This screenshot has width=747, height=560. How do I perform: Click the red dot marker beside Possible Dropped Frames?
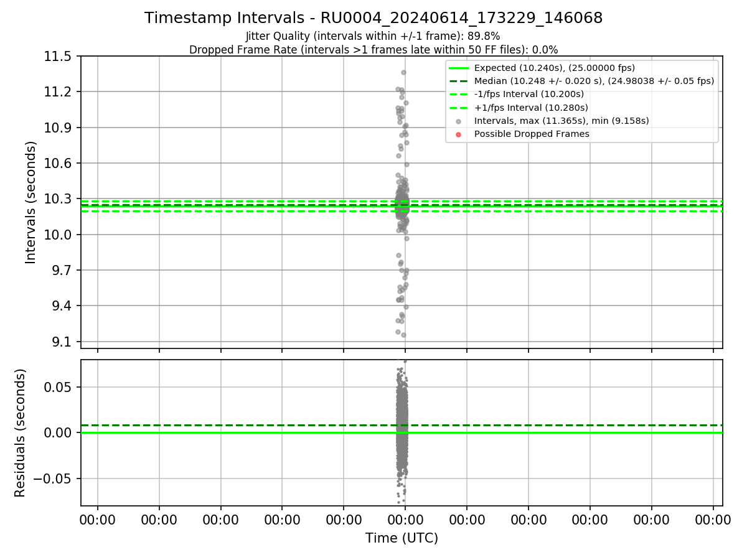point(459,134)
